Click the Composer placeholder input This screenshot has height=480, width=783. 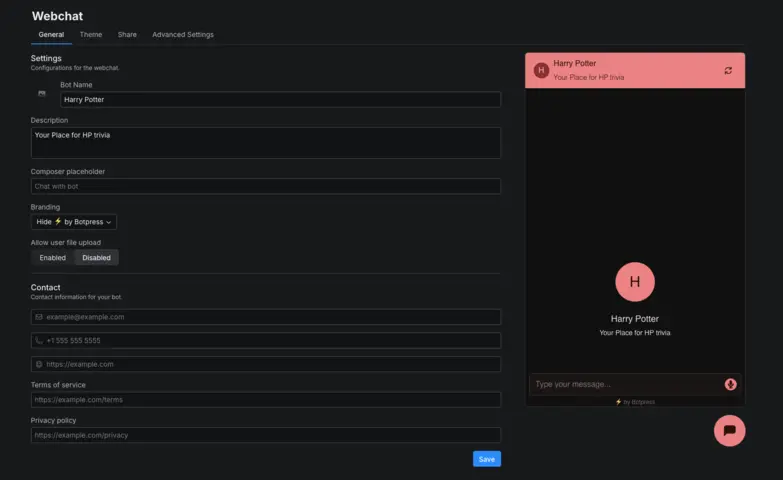pos(266,186)
